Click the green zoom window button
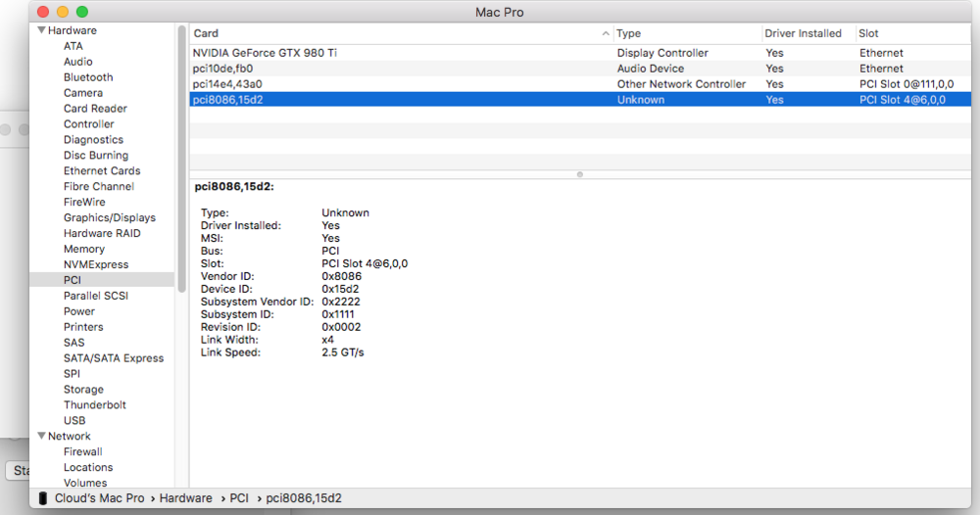This screenshot has width=980, height=515. click(x=82, y=12)
